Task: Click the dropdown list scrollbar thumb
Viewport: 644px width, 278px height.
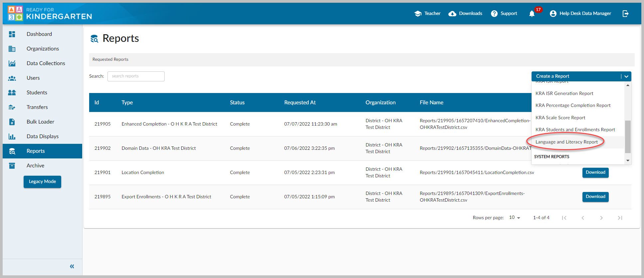Action: (x=628, y=137)
